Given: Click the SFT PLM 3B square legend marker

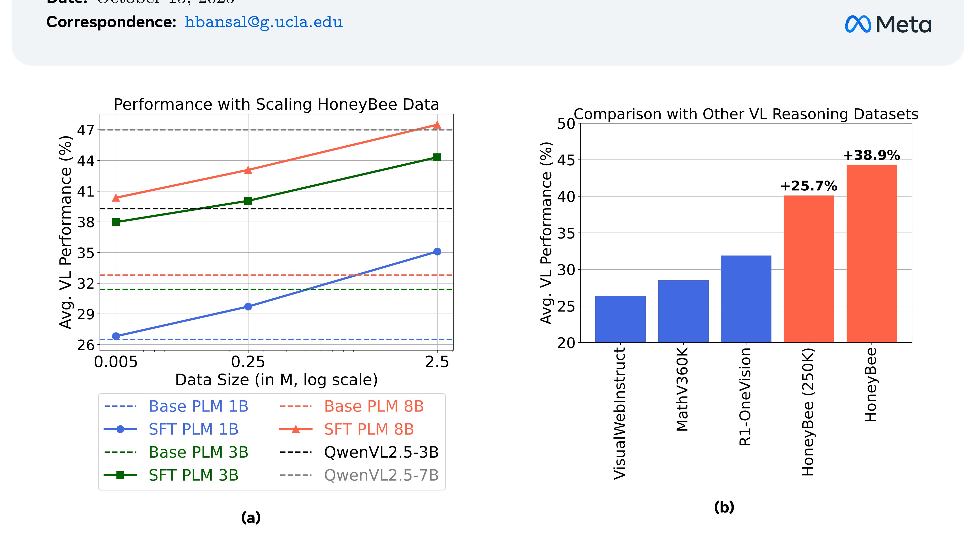Looking at the screenshot, I should 120,475.
